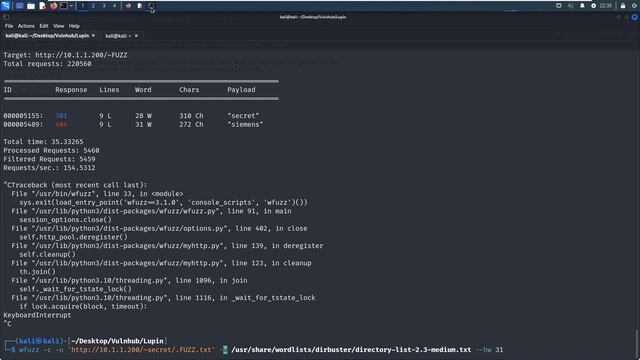Viewport: 640px width, 360px height.
Task: Click the lock screen icon
Action: pyautogui.click(x=623, y=6)
